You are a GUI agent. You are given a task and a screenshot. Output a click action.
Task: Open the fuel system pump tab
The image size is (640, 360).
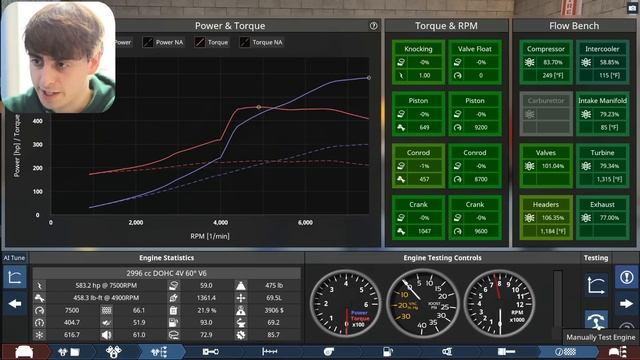(388, 351)
